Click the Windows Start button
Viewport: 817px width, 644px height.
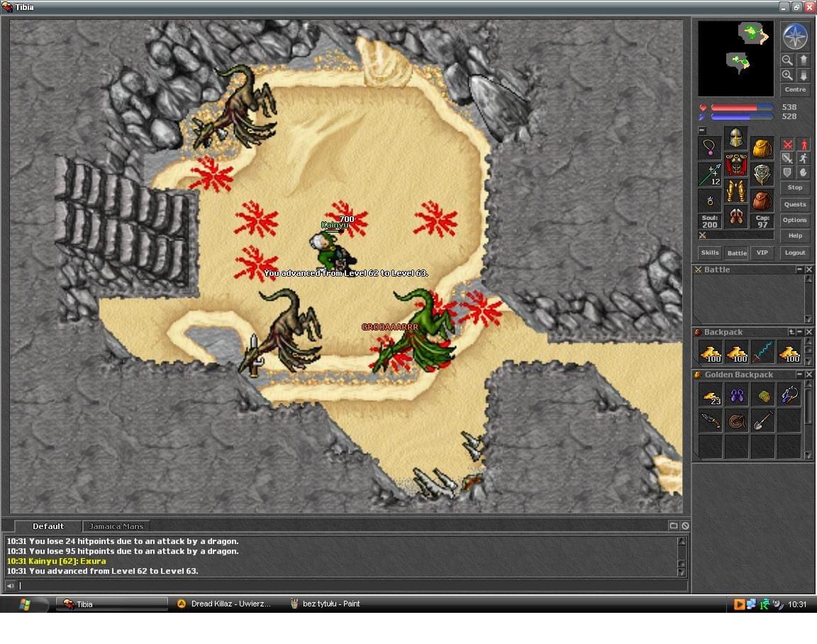25,604
